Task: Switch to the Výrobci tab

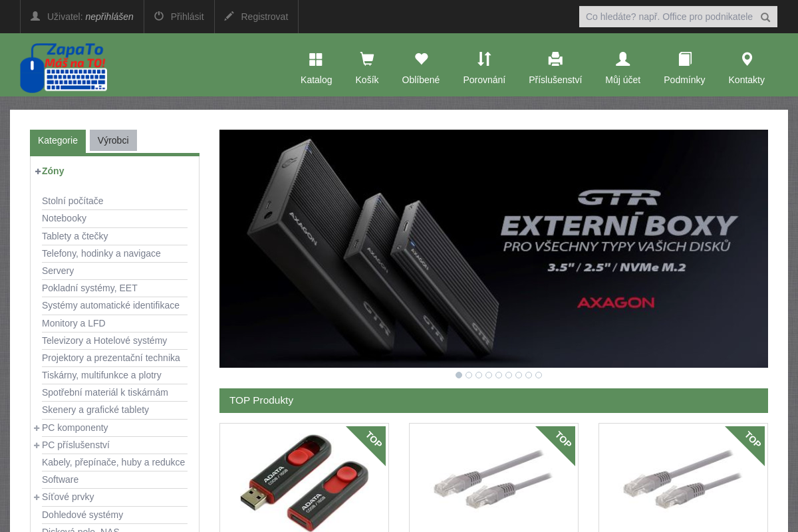Action: [113, 140]
